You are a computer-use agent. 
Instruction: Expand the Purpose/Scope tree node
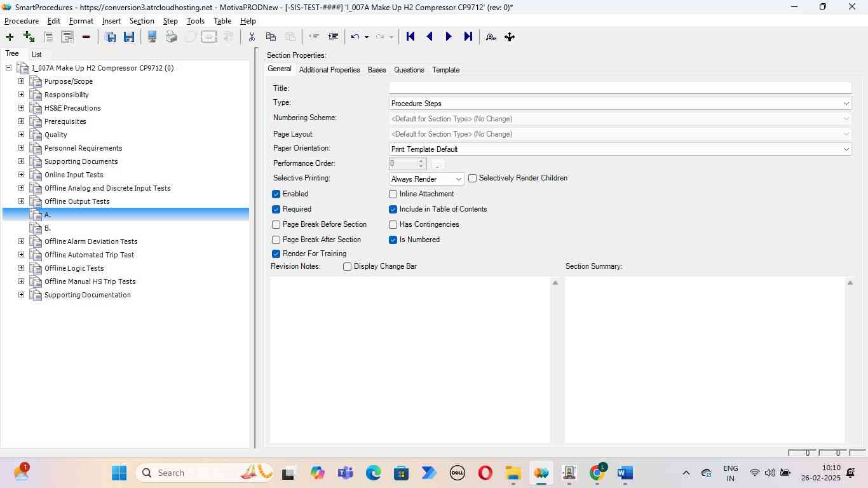click(21, 81)
